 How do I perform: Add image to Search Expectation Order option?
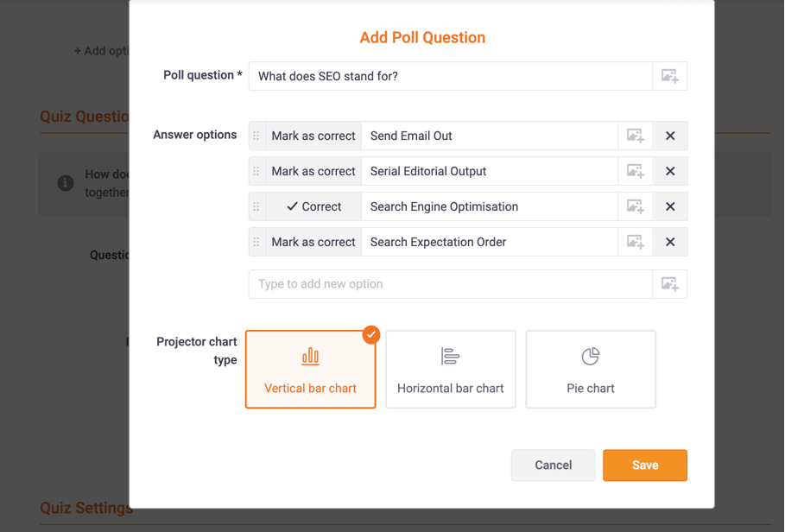636,242
